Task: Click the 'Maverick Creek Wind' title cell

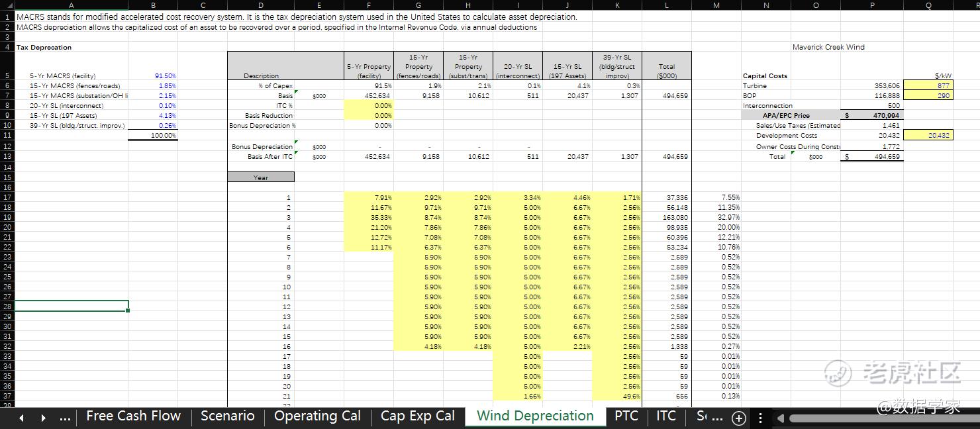Action: (x=828, y=47)
